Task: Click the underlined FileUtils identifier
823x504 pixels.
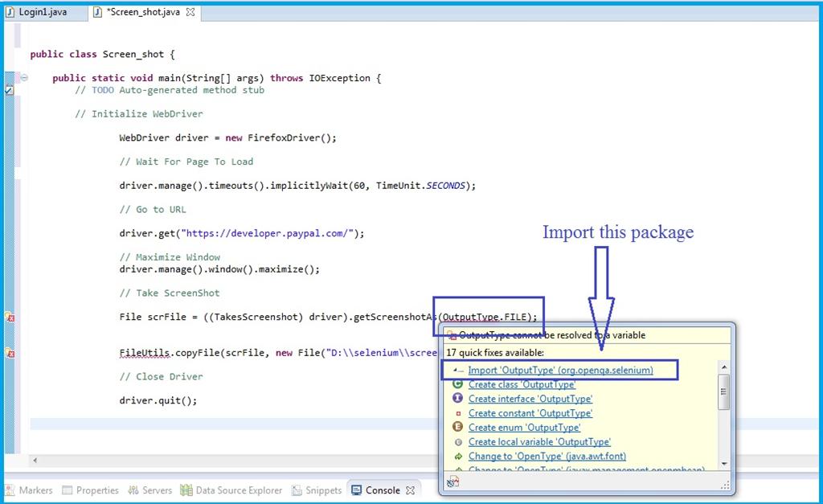Action: tap(145, 353)
